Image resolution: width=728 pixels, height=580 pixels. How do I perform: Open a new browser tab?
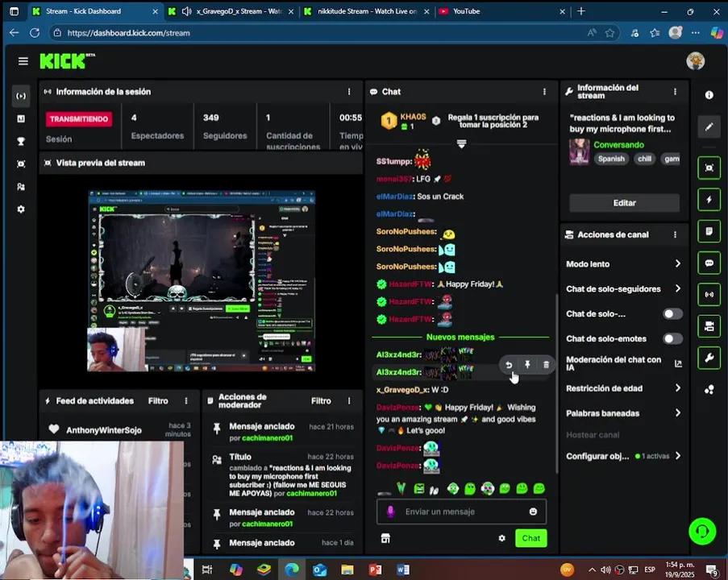coord(580,11)
